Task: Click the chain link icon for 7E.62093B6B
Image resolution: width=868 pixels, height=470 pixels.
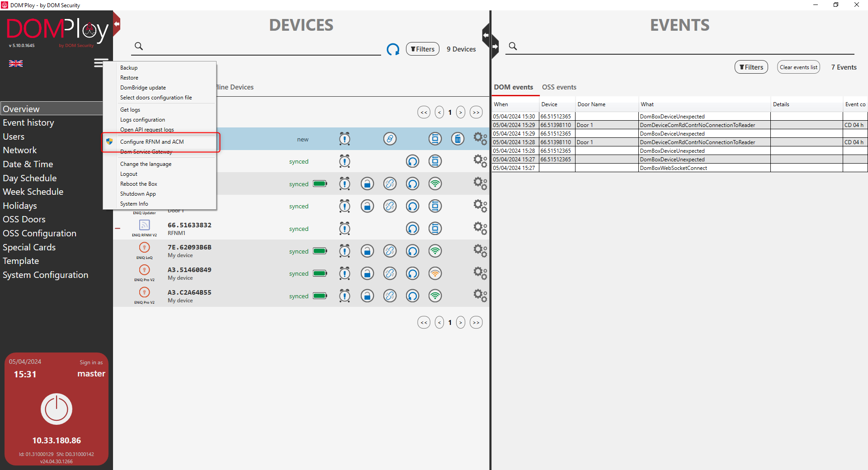Action: (390, 251)
